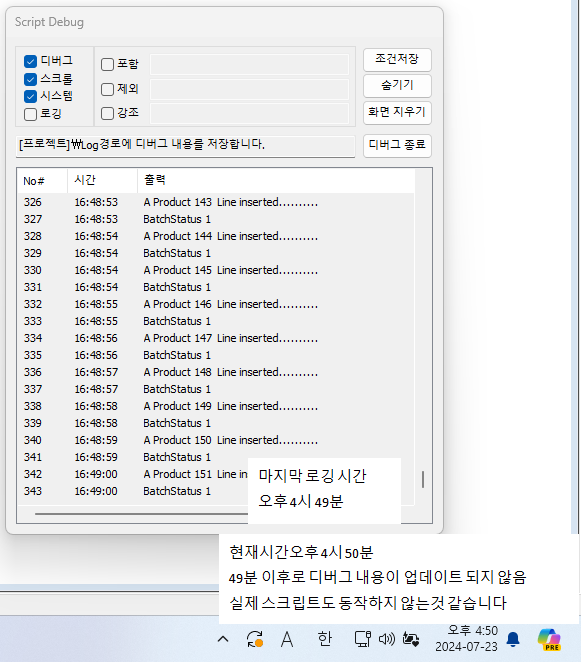
Task: Select log row No 333
Action: coord(216,321)
